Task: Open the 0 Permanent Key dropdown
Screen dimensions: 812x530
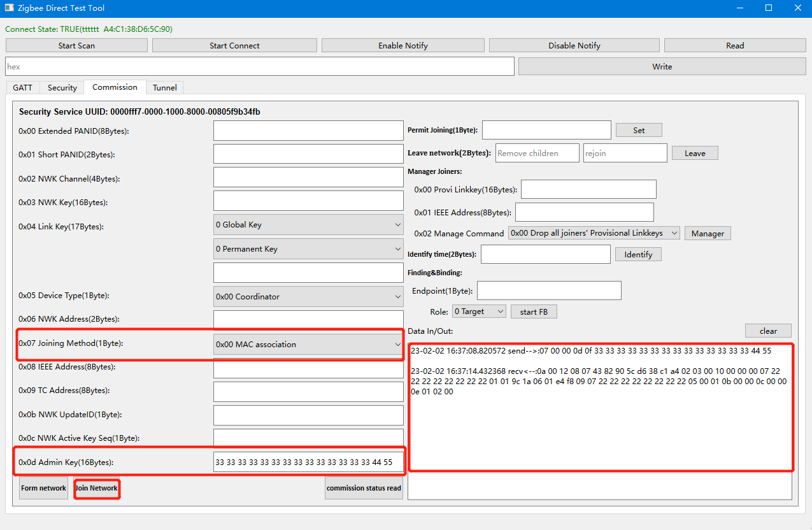Action: (x=308, y=248)
